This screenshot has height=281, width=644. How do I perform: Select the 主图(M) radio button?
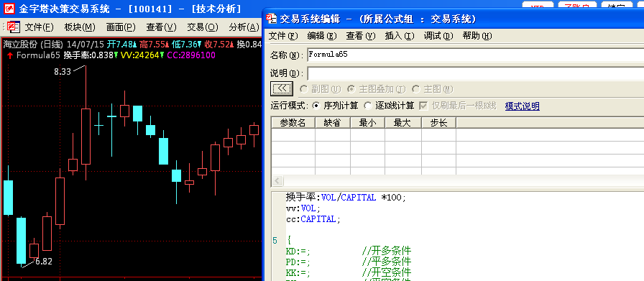click(x=433, y=89)
